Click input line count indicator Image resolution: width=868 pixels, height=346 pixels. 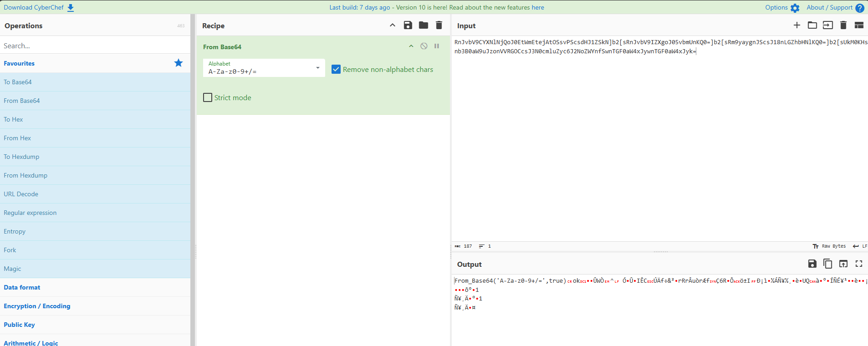485,246
